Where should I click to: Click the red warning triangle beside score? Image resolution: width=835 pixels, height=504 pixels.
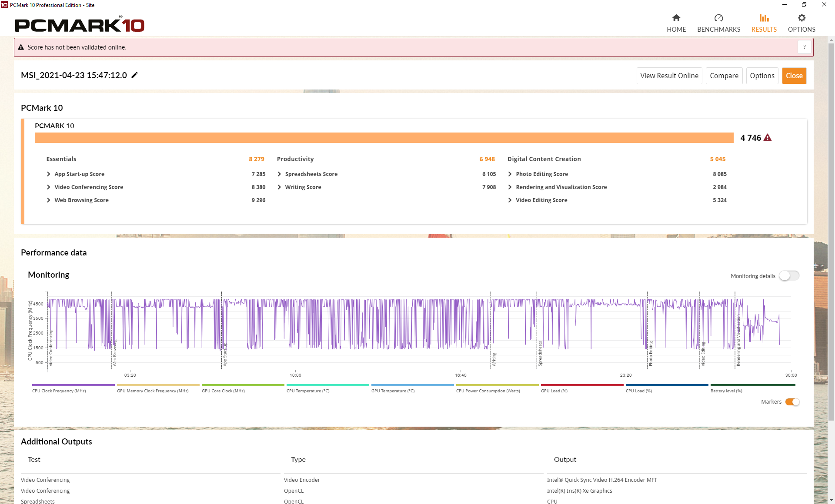768,138
